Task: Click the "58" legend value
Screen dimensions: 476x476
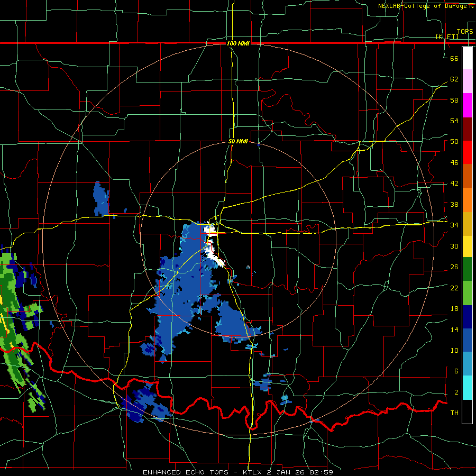Action: [454, 100]
